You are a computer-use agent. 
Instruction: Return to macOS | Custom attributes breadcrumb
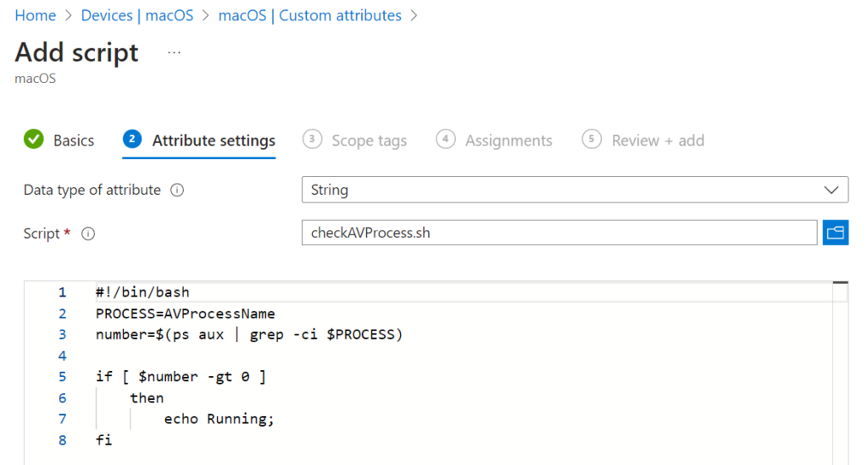click(x=310, y=15)
